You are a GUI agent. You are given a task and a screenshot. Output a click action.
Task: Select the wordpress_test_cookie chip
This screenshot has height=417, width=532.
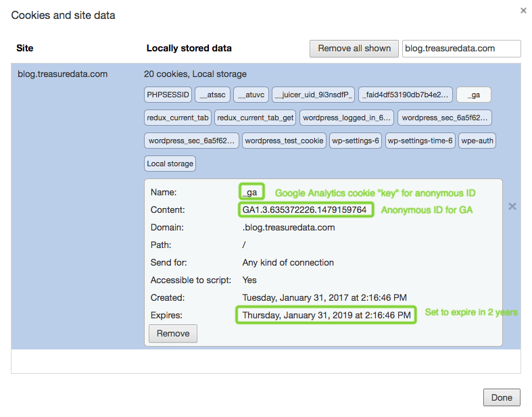[x=284, y=141]
